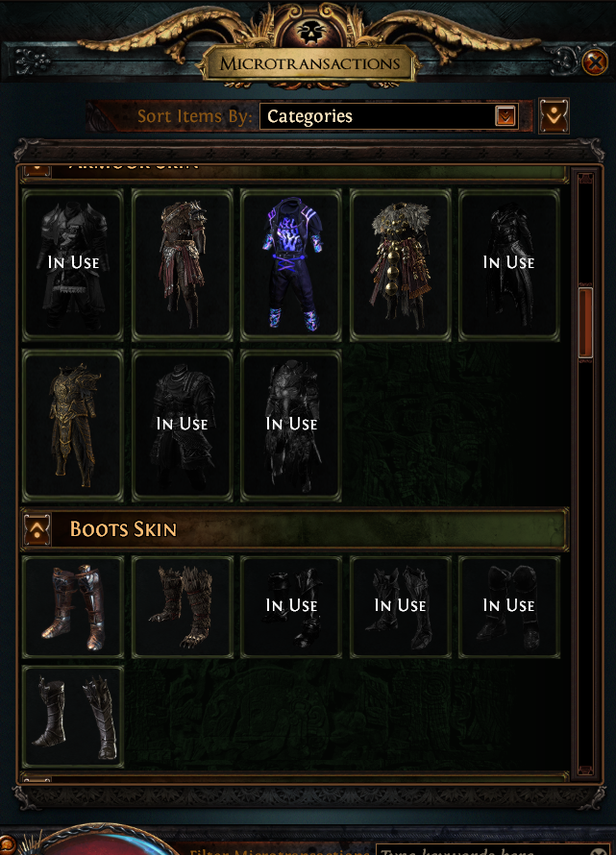Click the scrollbar down arrow
The height and width of the screenshot is (855, 616).
coord(585,769)
